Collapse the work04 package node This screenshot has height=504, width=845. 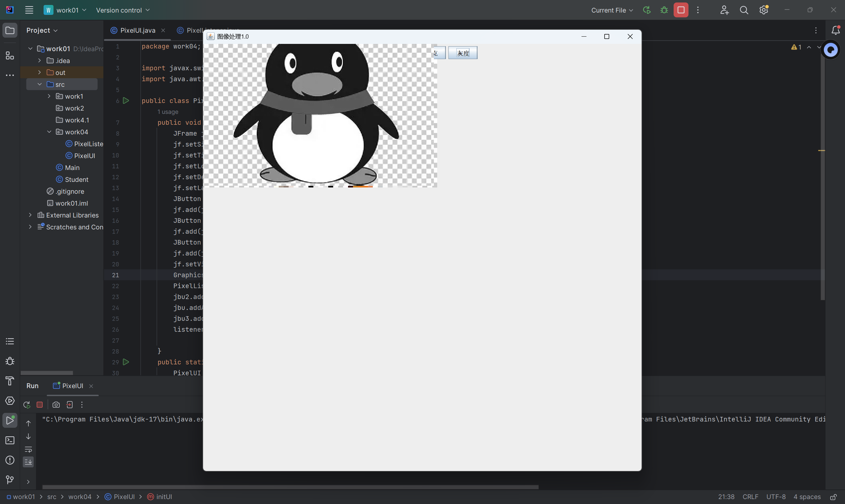click(x=49, y=132)
